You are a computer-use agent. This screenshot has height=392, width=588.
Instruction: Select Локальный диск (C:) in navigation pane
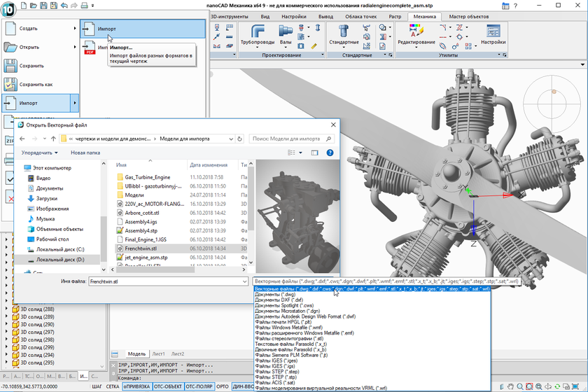pos(59,249)
